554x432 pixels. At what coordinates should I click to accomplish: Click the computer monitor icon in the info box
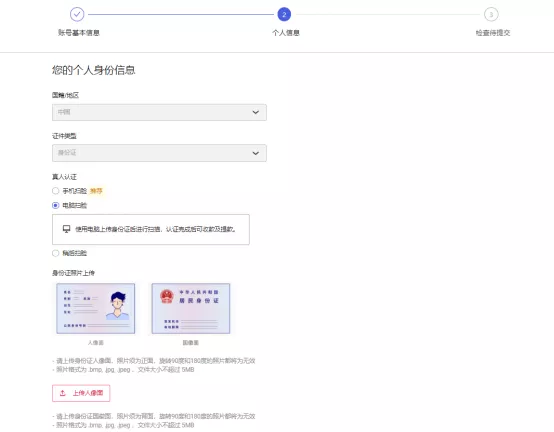66,229
